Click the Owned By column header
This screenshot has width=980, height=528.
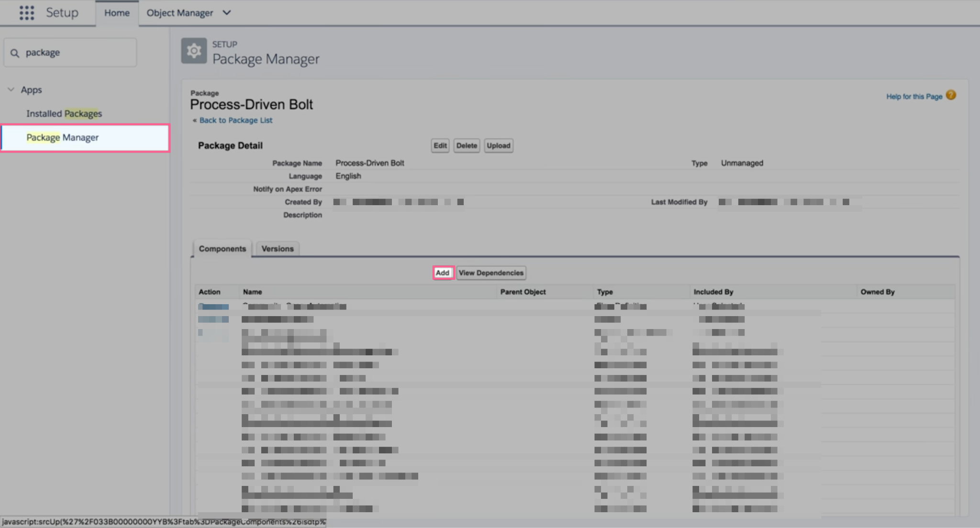point(878,292)
